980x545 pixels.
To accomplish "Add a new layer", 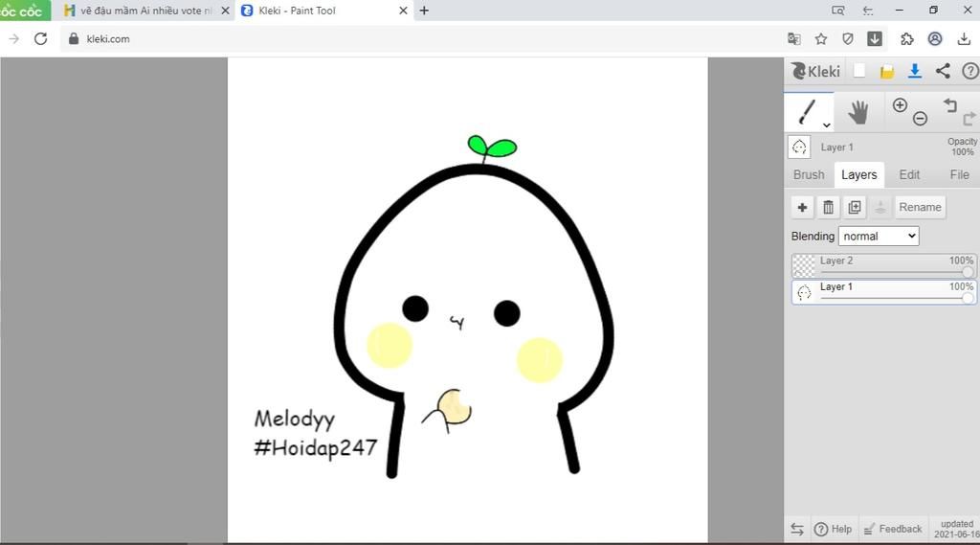I will click(x=802, y=207).
